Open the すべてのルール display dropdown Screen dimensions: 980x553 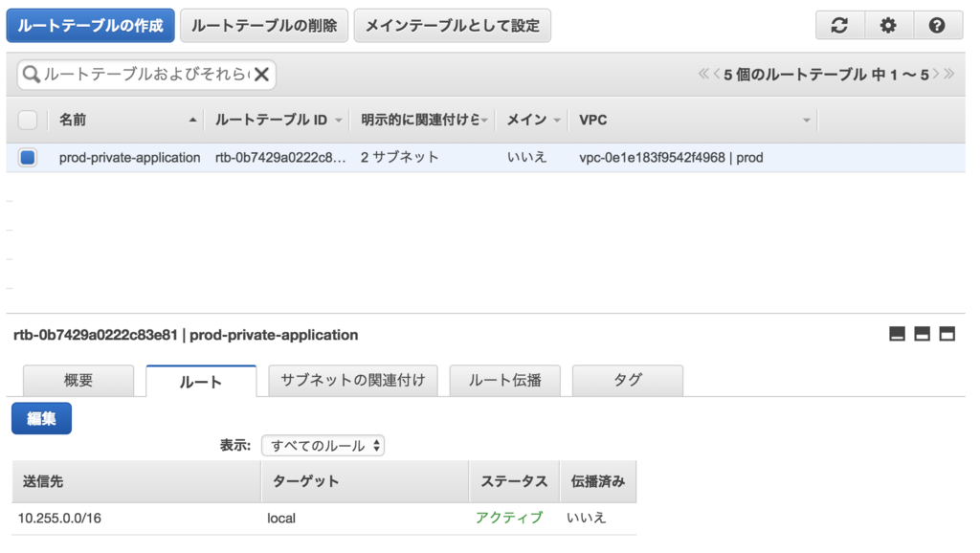(x=323, y=446)
